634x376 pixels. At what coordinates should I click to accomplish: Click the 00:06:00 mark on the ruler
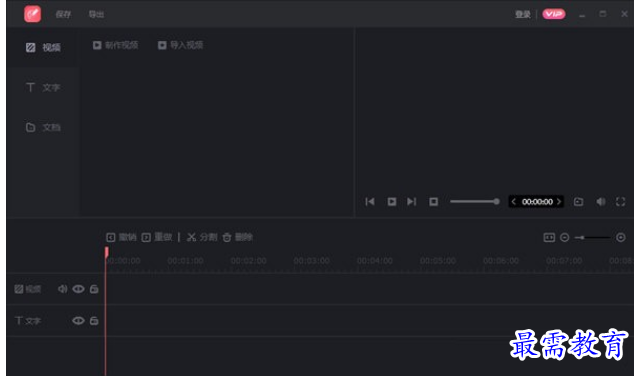click(x=501, y=261)
